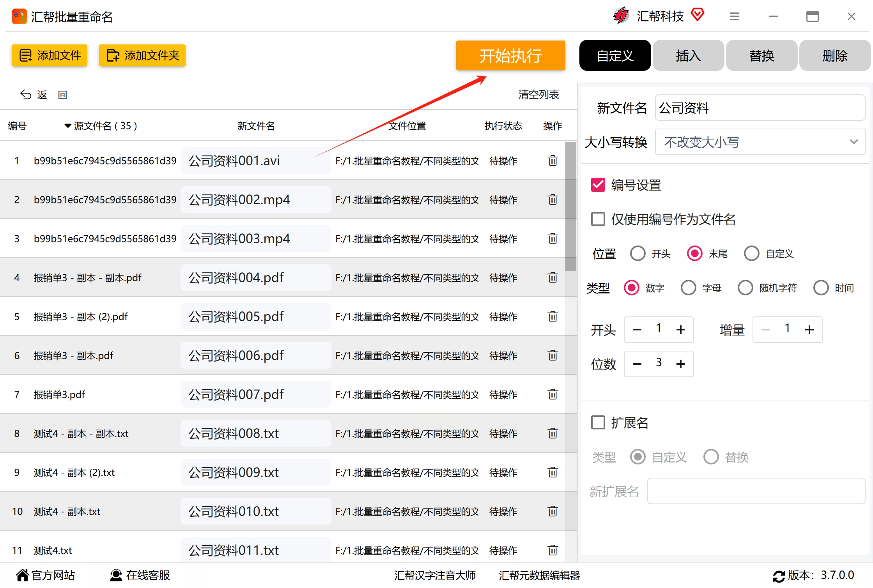Click the 开始执行 button

click(x=510, y=56)
